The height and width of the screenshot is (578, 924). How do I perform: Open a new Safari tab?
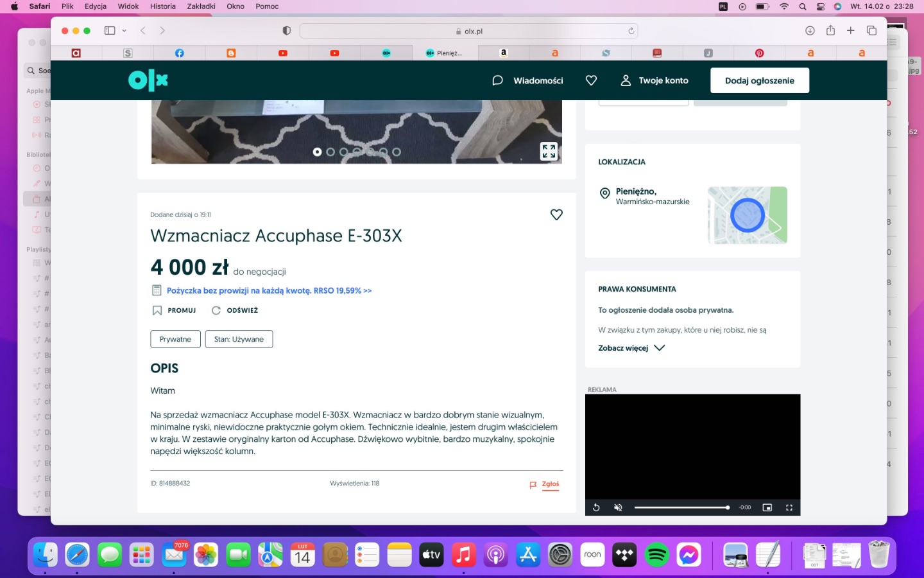851,30
